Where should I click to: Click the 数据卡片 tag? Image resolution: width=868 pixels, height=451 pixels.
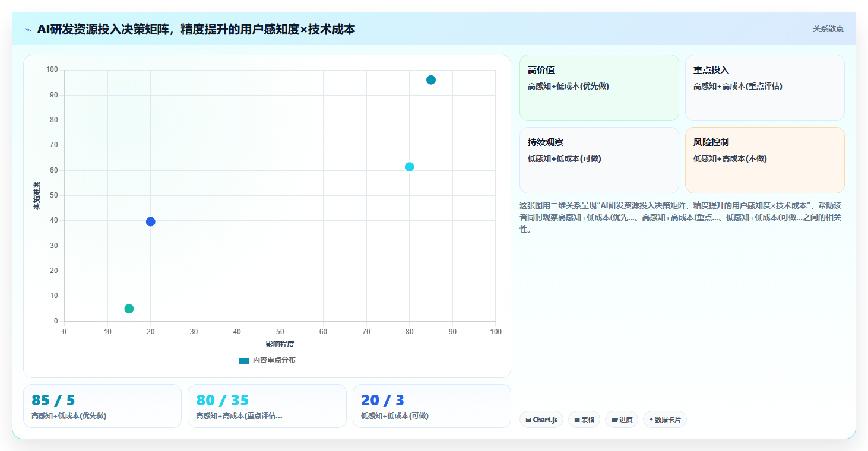pyautogui.click(x=665, y=420)
